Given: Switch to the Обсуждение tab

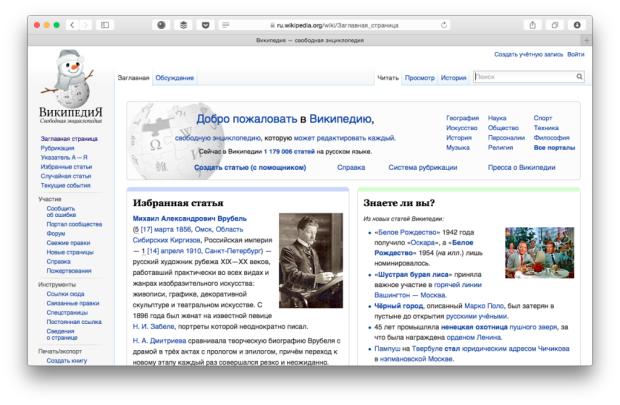Looking at the screenshot, I should point(174,78).
